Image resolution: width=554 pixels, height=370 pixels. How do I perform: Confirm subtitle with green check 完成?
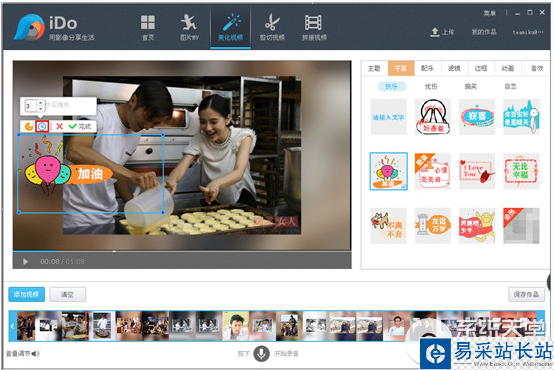pyautogui.click(x=80, y=126)
